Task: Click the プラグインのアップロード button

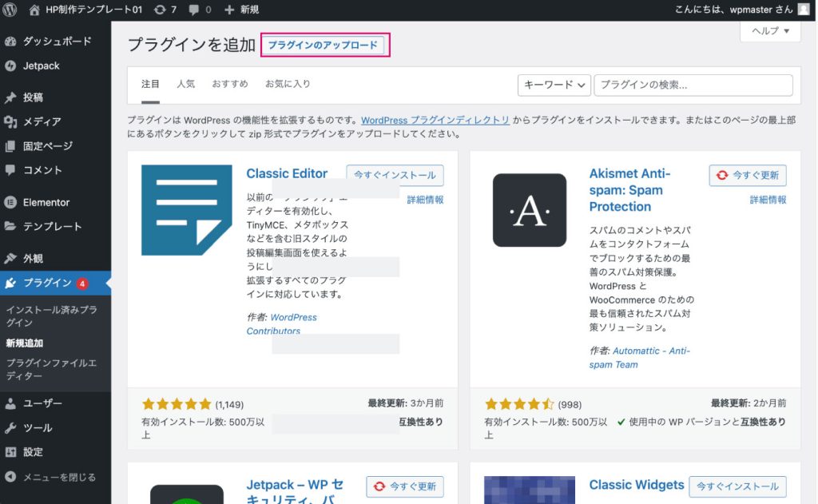Action: tap(323, 46)
